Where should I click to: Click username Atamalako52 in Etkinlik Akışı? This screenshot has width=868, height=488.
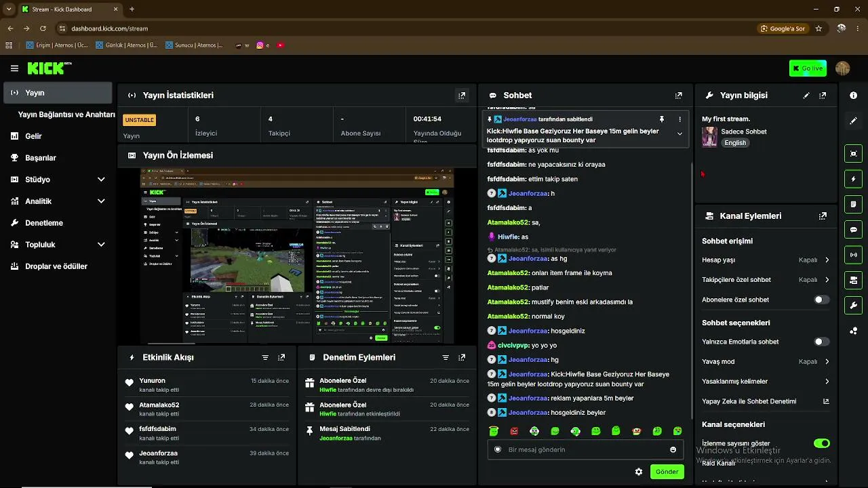tap(159, 405)
